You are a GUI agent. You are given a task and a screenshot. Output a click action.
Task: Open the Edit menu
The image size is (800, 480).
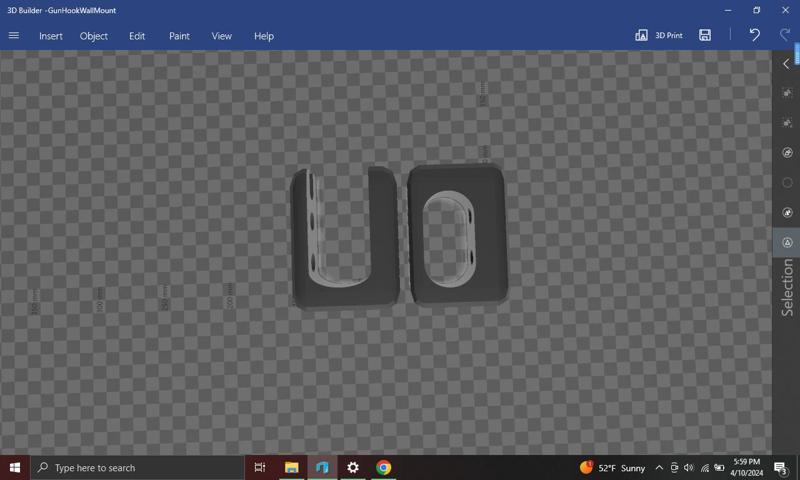pos(137,36)
